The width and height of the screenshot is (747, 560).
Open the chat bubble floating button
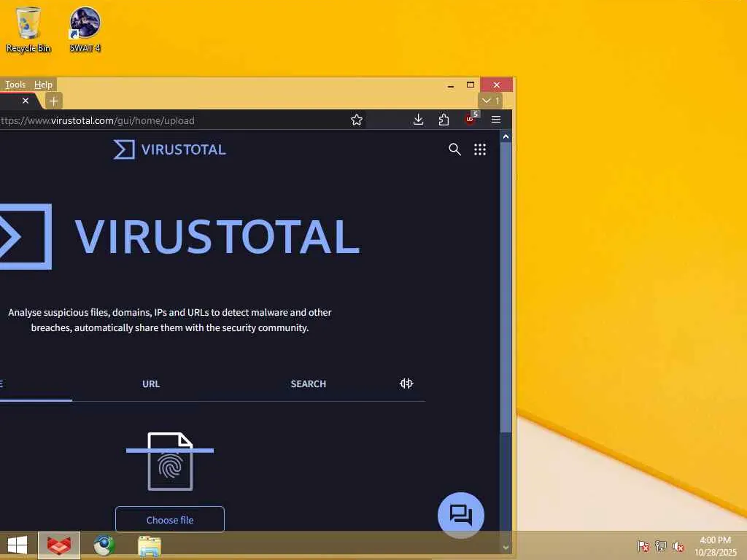[461, 516]
